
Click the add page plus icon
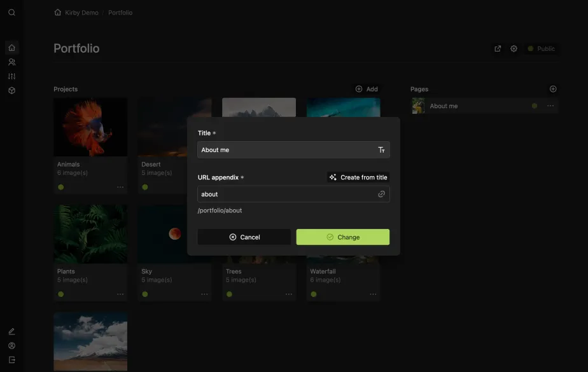pyautogui.click(x=553, y=89)
